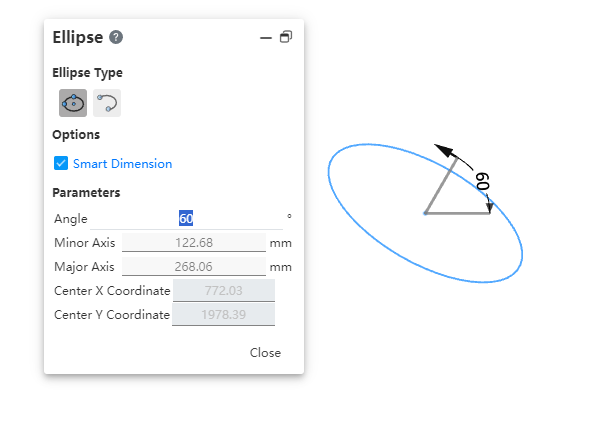The height and width of the screenshot is (424, 604).
Task: Click the Major Axis value field
Action: click(194, 266)
